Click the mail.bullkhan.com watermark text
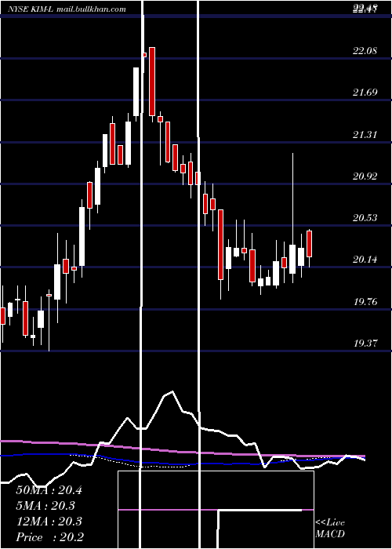392x549 pixels. coord(91,9)
